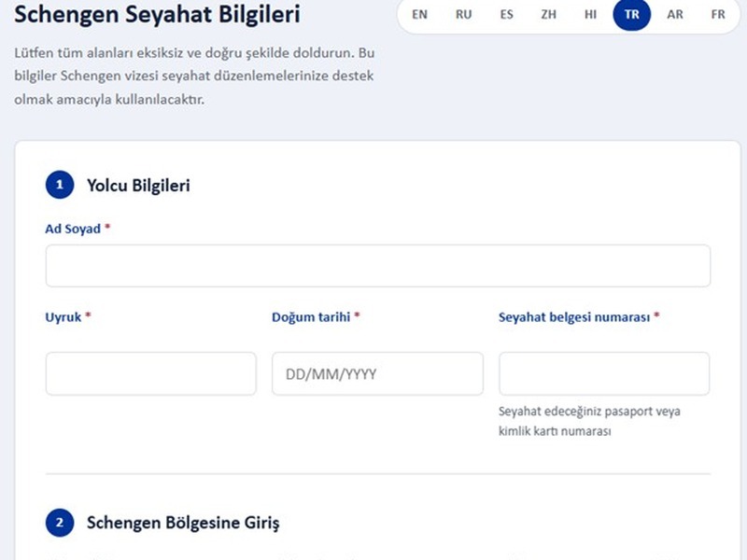Switch language to AR

(674, 14)
